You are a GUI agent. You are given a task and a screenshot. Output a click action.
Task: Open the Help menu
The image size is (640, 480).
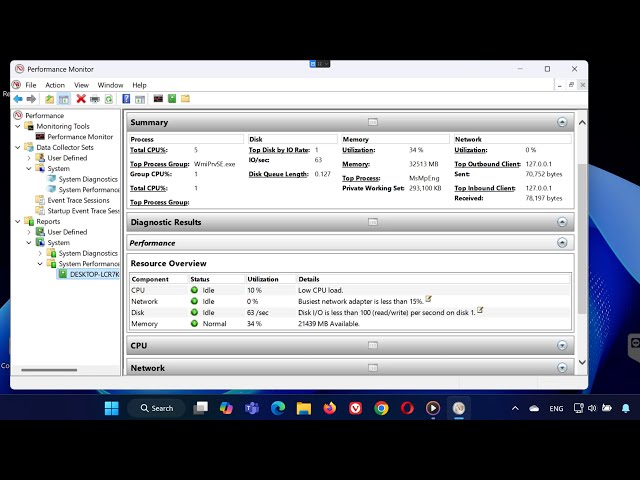pyautogui.click(x=139, y=85)
